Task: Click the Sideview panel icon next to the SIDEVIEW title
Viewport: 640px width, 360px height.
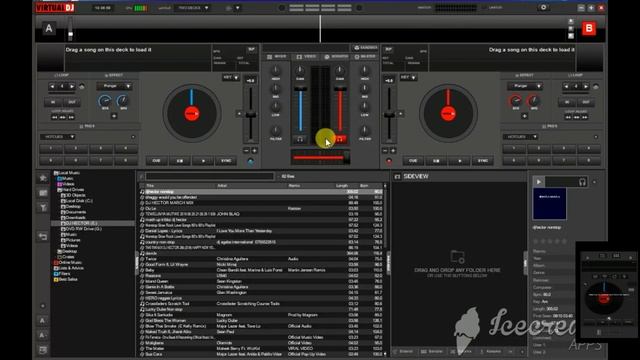Action: (x=397, y=176)
